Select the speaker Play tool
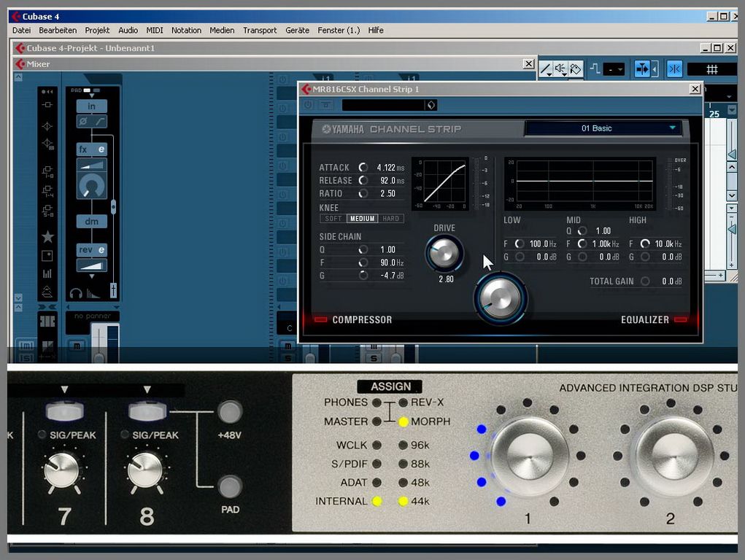Screen dimensions: 745x560 560,69
